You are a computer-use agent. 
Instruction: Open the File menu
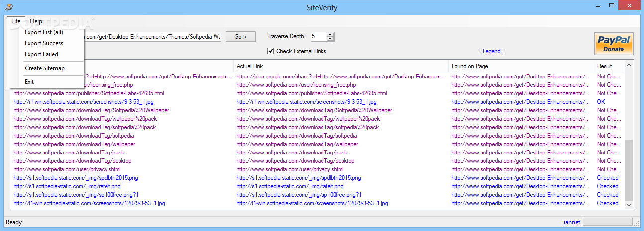[16, 21]
